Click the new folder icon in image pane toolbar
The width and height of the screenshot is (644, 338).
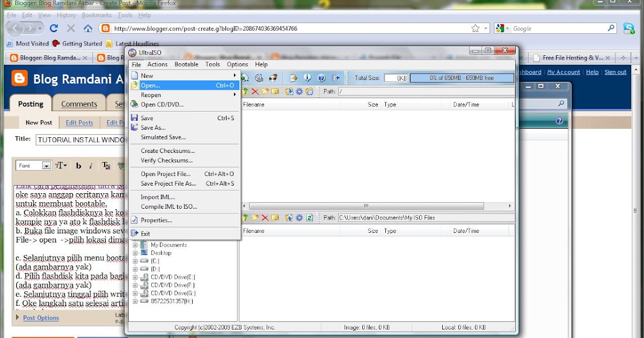[x=265, y=92]
